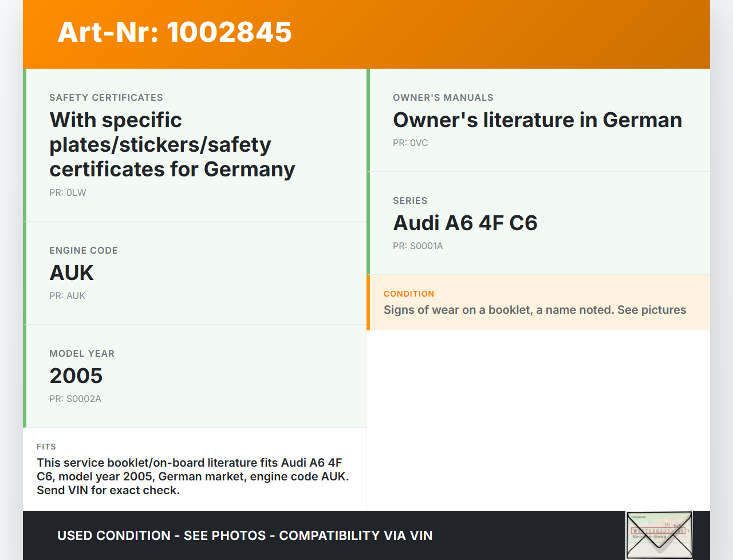Click the Art-Nr: 1002845 heading
733x560 pixels.
point(175,32)
